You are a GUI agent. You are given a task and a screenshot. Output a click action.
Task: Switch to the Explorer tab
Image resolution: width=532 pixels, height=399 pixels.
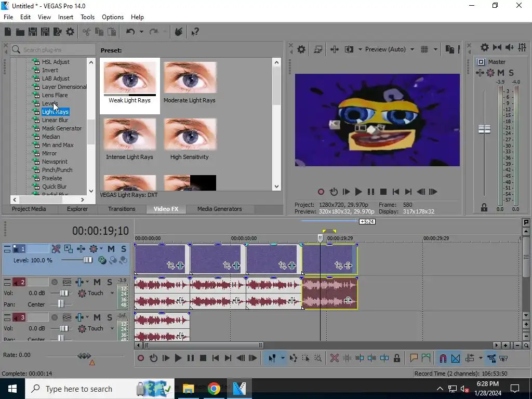click(x=77, y=209)
